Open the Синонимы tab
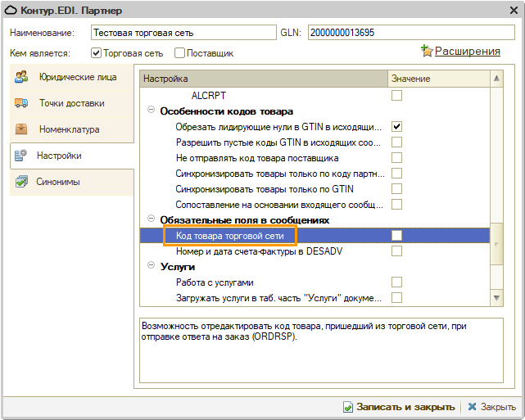Viewport: 525px width, 420px height. point(59,182)
